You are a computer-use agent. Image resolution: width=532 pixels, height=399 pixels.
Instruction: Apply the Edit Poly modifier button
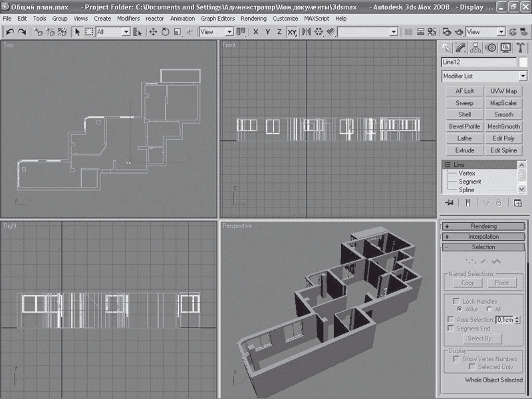point(503,138)
